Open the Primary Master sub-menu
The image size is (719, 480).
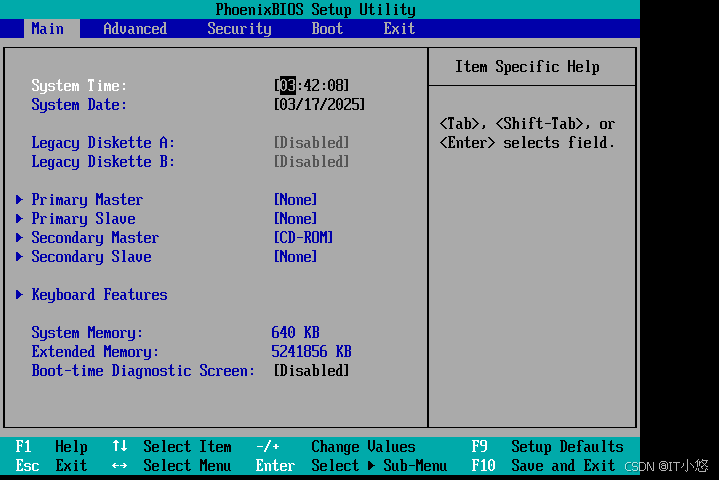pos(87,200)
